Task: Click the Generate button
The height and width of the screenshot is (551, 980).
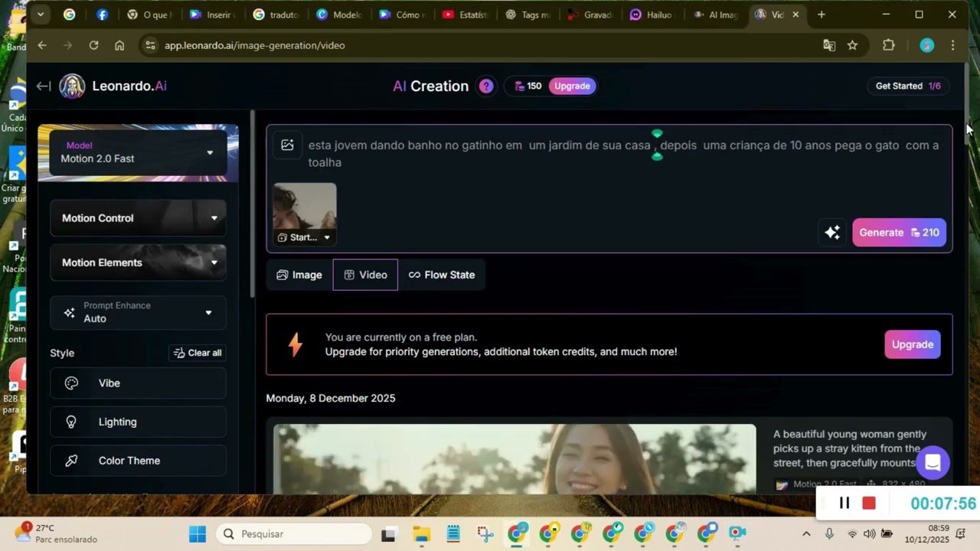Action: [x=899, y=233]
